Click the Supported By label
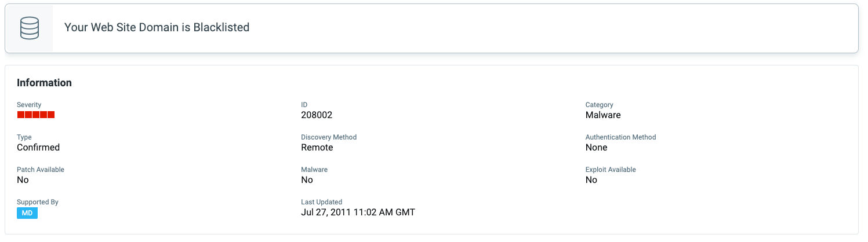868x242 pixels. coord(38,202)
